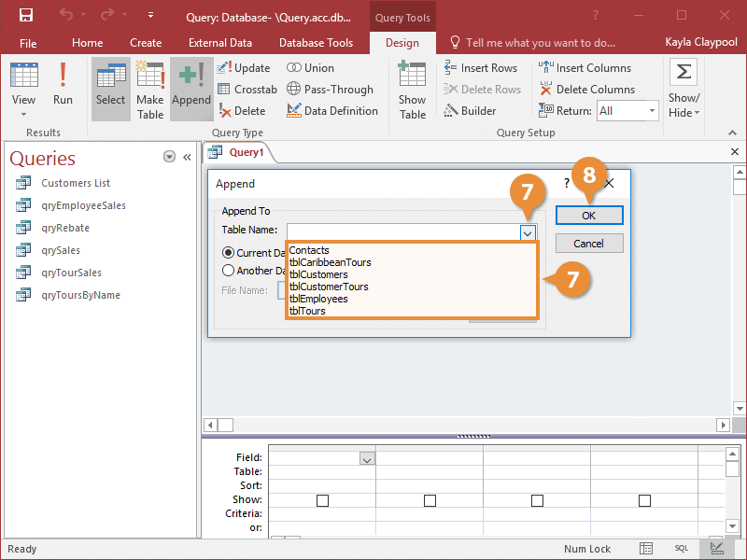This screenshot has height=560, width=747.
Task: Choose the Delete query type
Action: (x=242, y=111)
